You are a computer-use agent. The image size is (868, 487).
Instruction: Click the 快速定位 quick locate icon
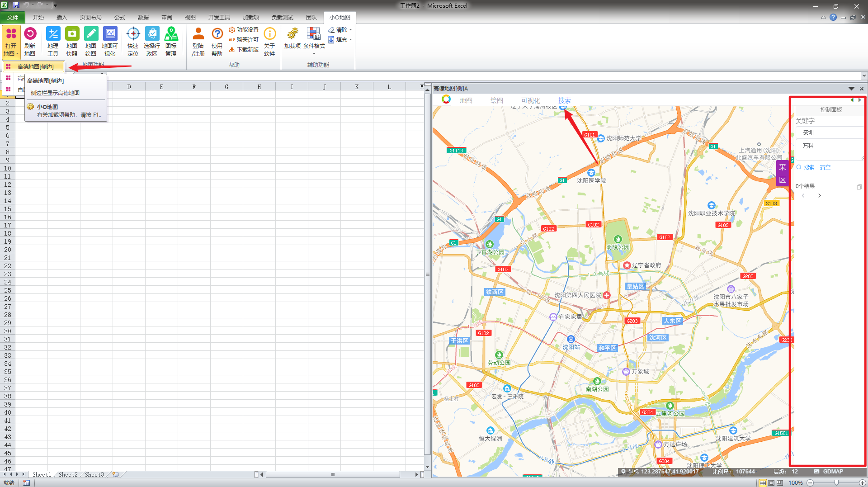[x=133, y=42]
